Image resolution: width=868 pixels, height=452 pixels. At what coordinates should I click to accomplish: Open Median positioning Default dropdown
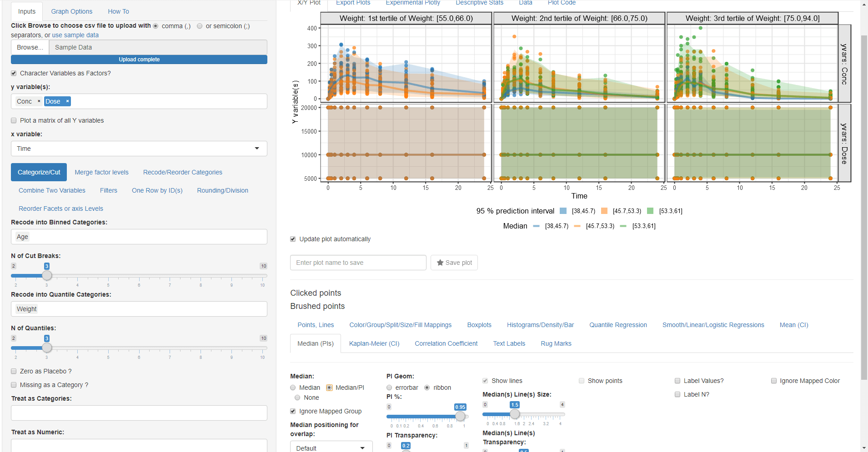point(331,448)
